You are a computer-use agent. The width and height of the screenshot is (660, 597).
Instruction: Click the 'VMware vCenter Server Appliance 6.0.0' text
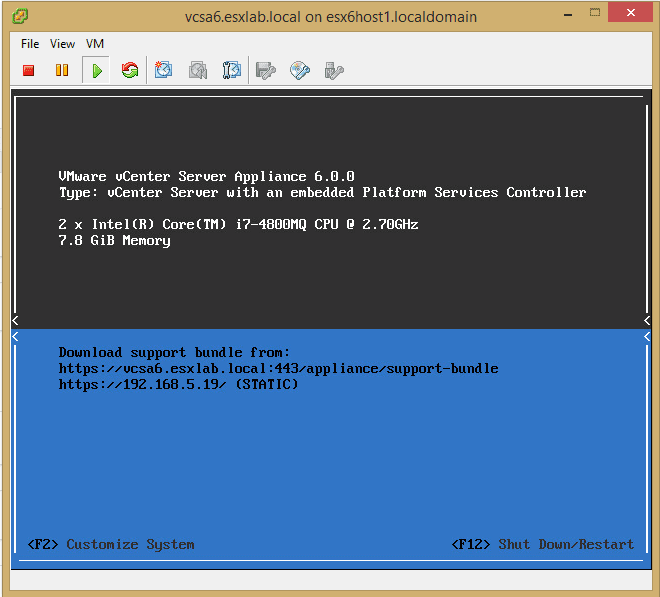[x=206, y=176]
